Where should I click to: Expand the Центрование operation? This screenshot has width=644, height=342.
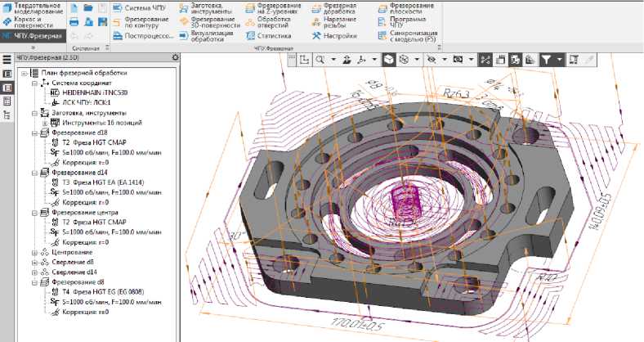(35, 252)
